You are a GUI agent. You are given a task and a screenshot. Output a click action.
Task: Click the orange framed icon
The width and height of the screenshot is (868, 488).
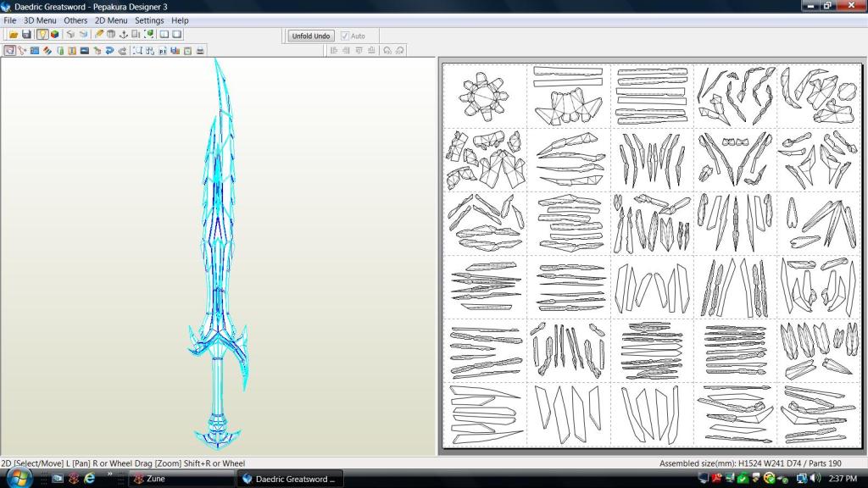click(x=72, y=50)
